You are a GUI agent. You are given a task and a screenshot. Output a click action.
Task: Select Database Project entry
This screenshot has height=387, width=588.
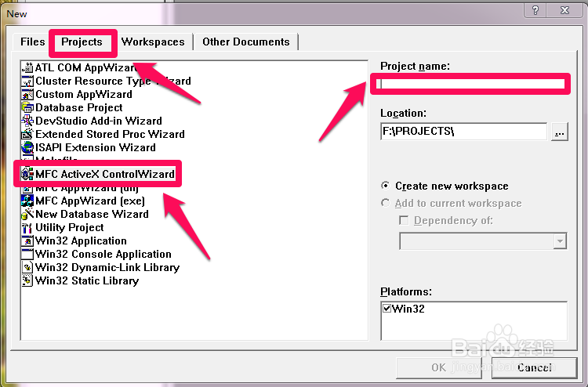click(x=78, y=108)
